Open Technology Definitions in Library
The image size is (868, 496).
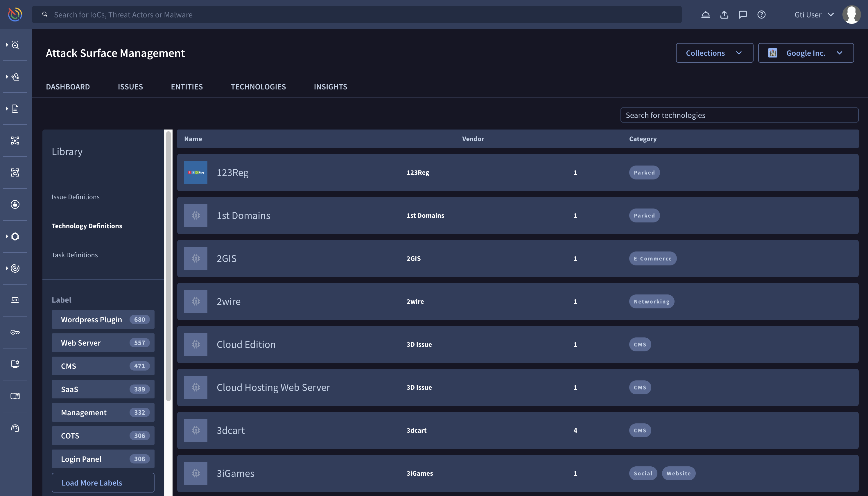pos(87,226)
